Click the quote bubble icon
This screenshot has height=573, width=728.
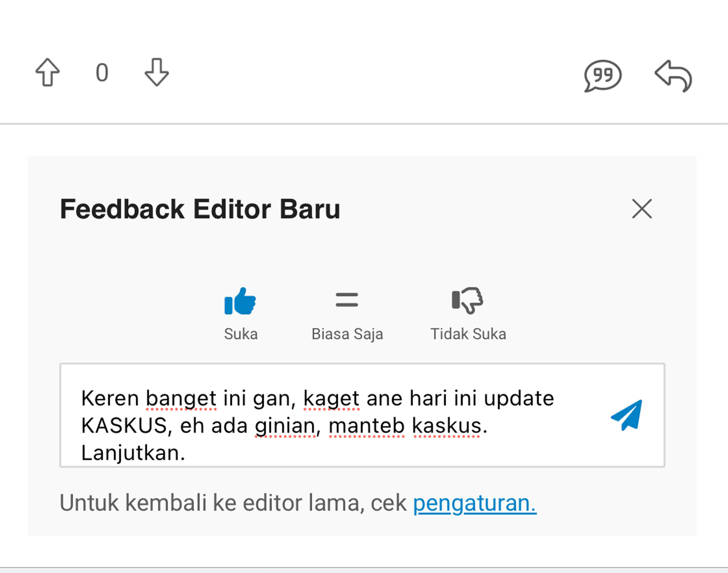pos(602,76)
